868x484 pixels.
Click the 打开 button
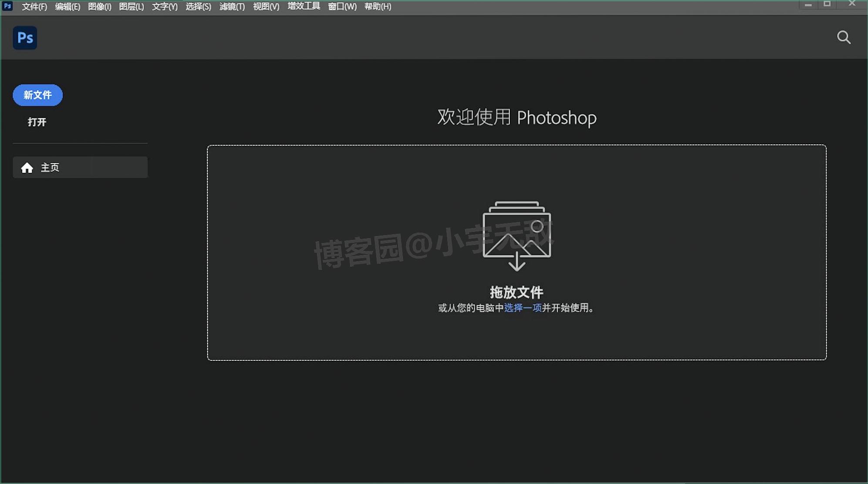point(37,122)
